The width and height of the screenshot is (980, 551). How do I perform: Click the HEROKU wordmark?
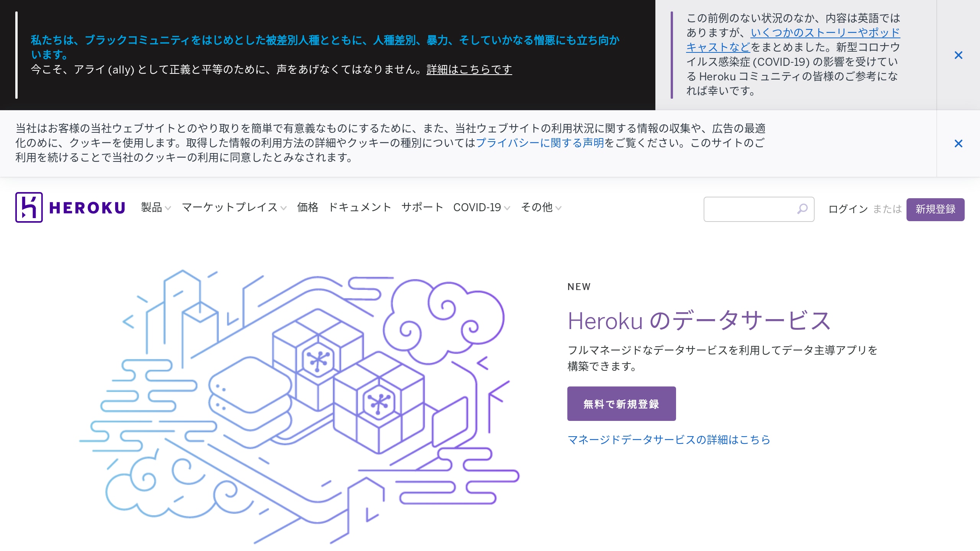(87, 208)
